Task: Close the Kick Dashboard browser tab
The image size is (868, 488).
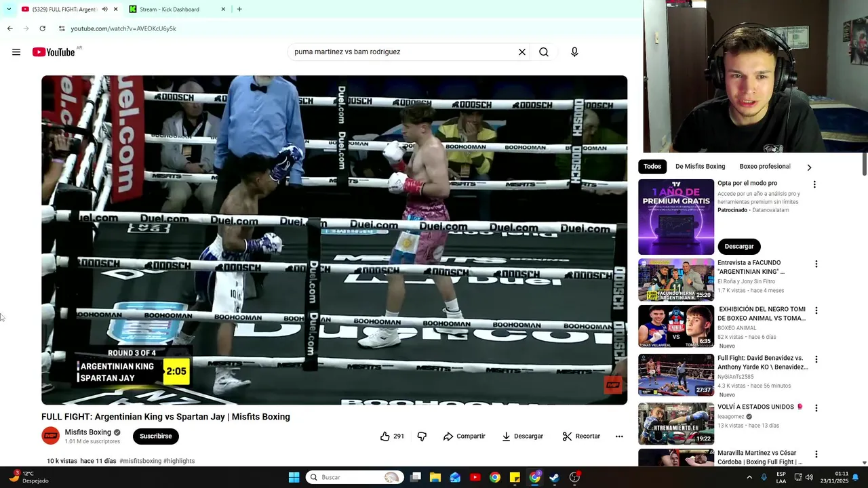Action: coord(223,9)
